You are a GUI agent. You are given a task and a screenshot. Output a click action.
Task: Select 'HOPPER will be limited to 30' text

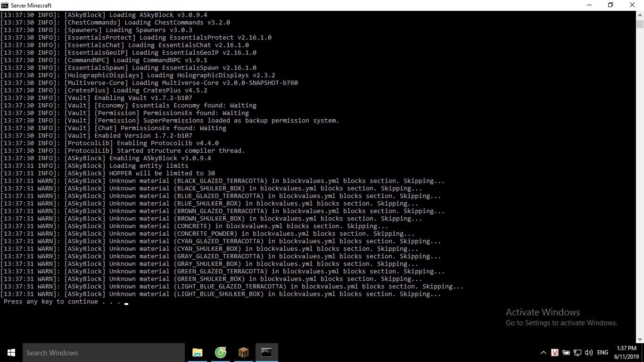click(162, 173)
